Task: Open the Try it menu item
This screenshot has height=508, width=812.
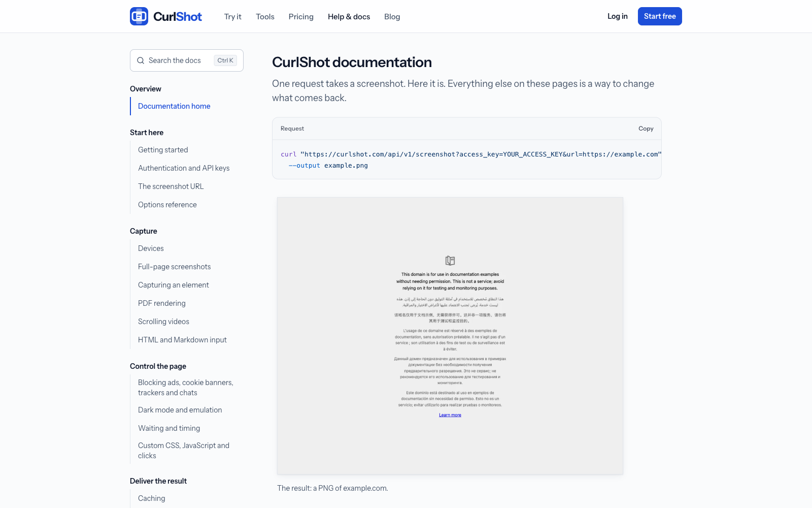Action: (233, 17)
